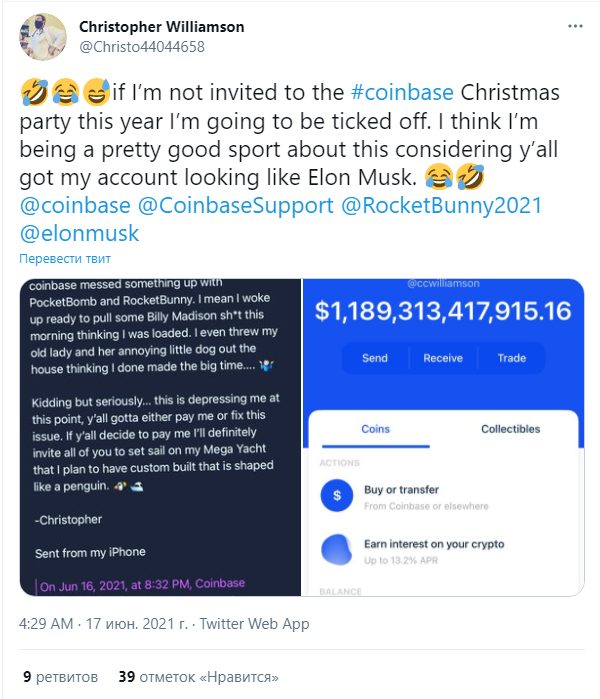Click the Перевести твит translate link
The width and height of the screenshot is (600, 699).
[65, 259]
